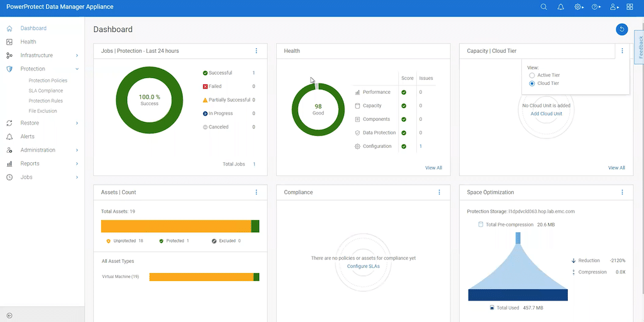The height and width of the screenshot is (322, 644).
Task: Click the orange Unprotected assets bar
Action: (x=176, y=226)
